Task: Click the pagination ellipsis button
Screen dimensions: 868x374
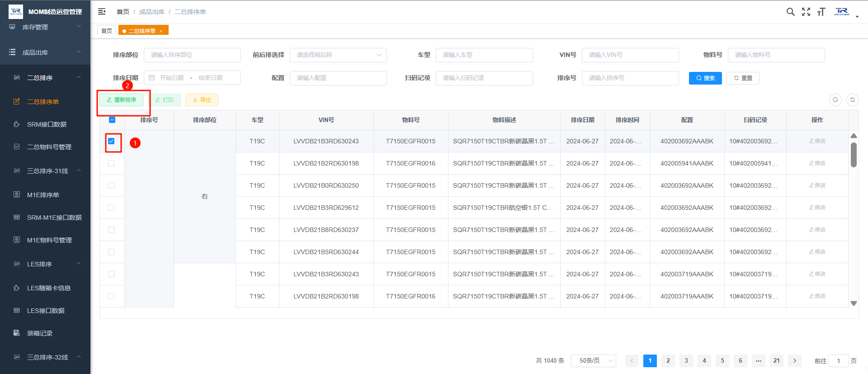Action: [759, 360]
